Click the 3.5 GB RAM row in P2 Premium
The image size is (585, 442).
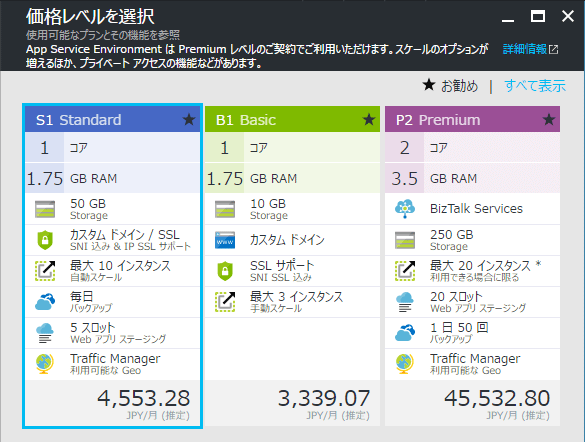(472, 178)
